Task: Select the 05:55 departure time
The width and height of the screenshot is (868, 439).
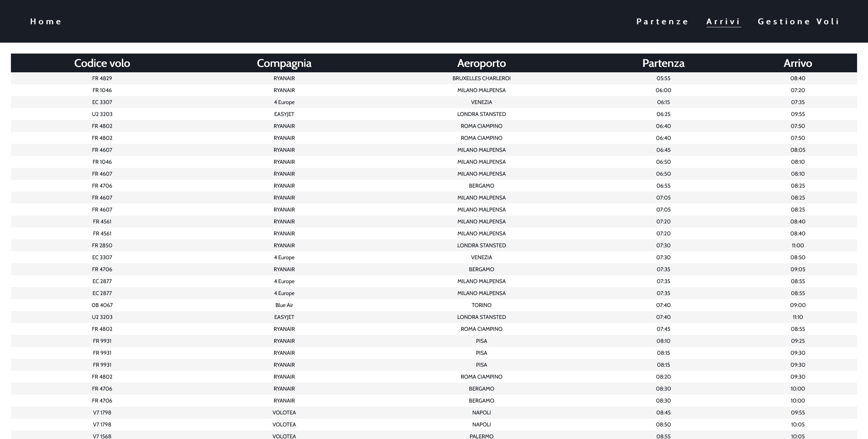Action: 663,78
